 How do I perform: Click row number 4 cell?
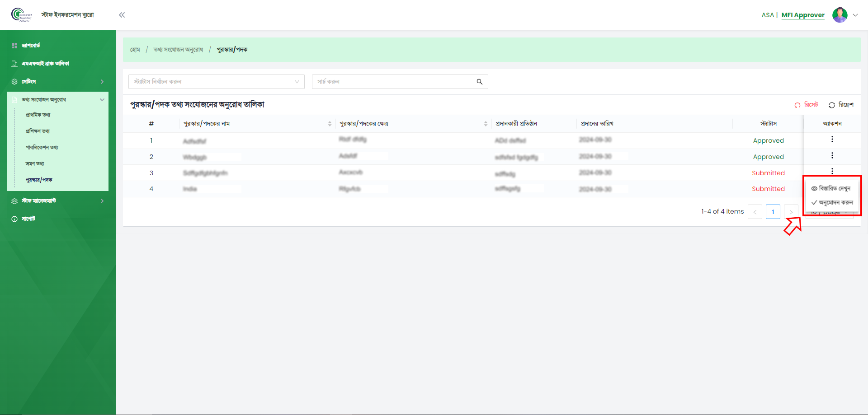151,189
